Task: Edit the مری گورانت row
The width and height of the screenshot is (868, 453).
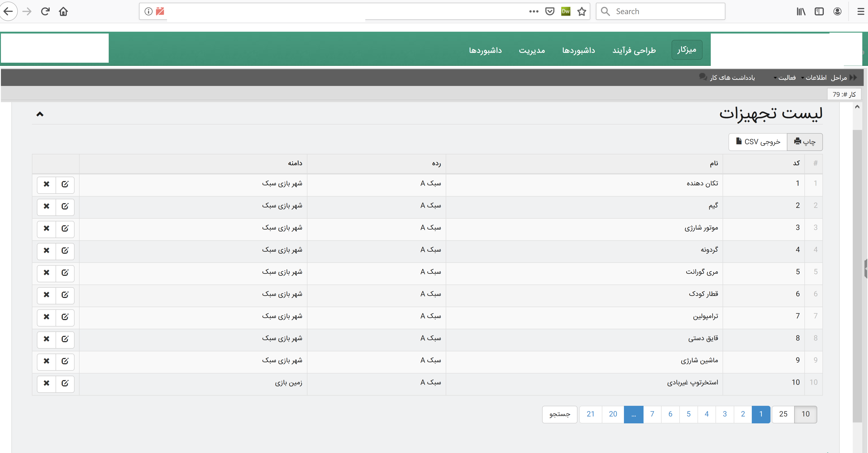Action: (x=65, y=273)
